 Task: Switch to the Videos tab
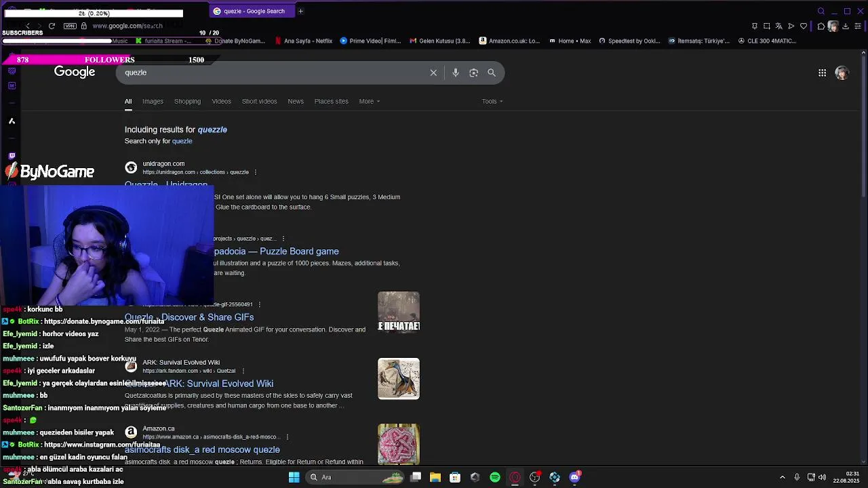pos(221,101)
